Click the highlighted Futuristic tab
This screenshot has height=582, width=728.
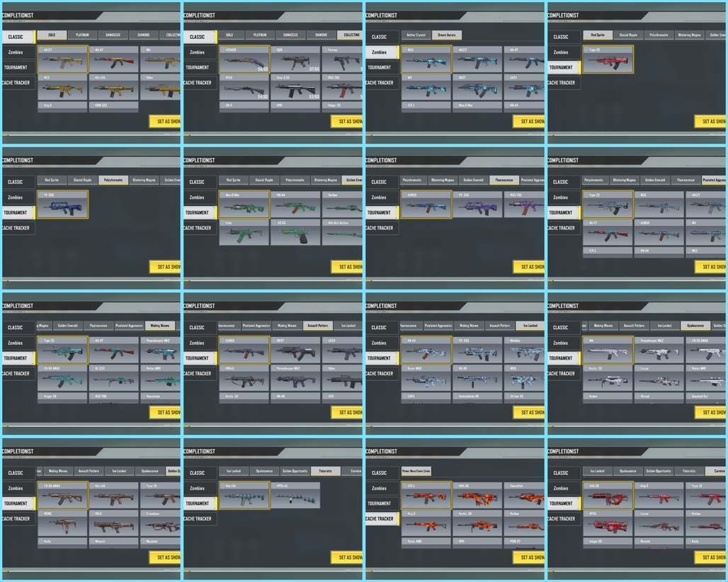(x=326, y=471)
